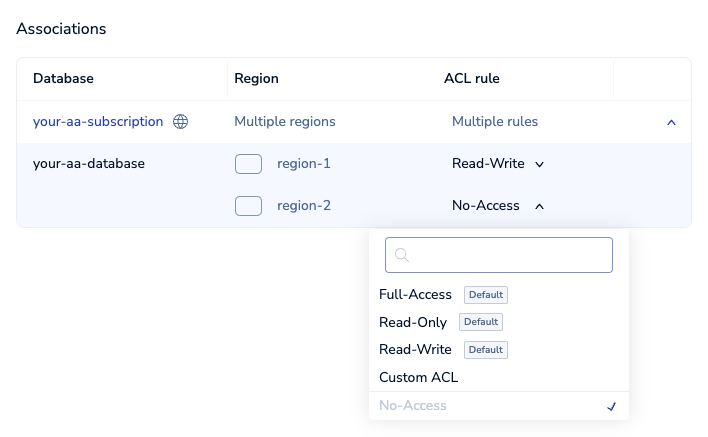Viewport: 708px width, 437px height.
Task: Tick the region-2 checkbox
Action: (x=248, y=206)
